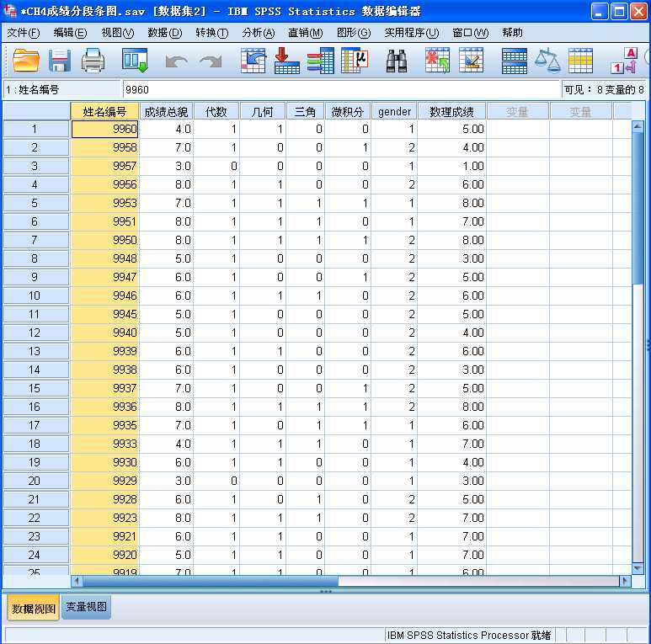Click the cell editor field showing 9960
Screen dimensions: 651x644
341,89
